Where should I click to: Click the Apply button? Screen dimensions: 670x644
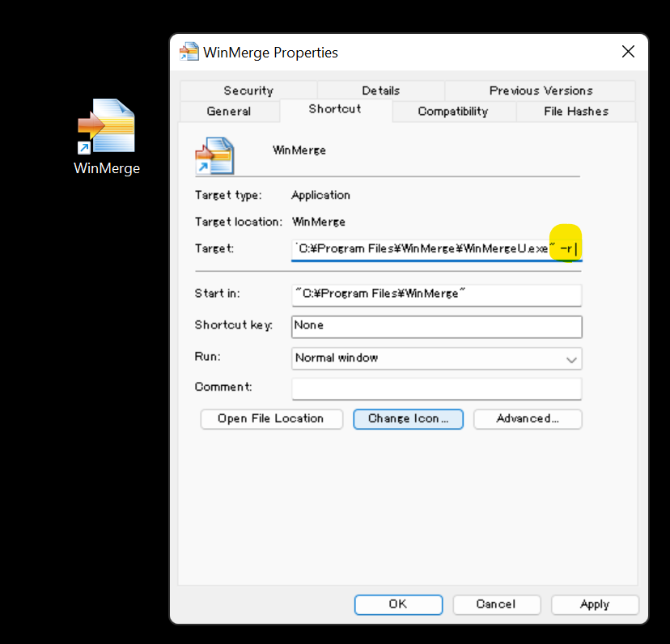click(595, 604)
